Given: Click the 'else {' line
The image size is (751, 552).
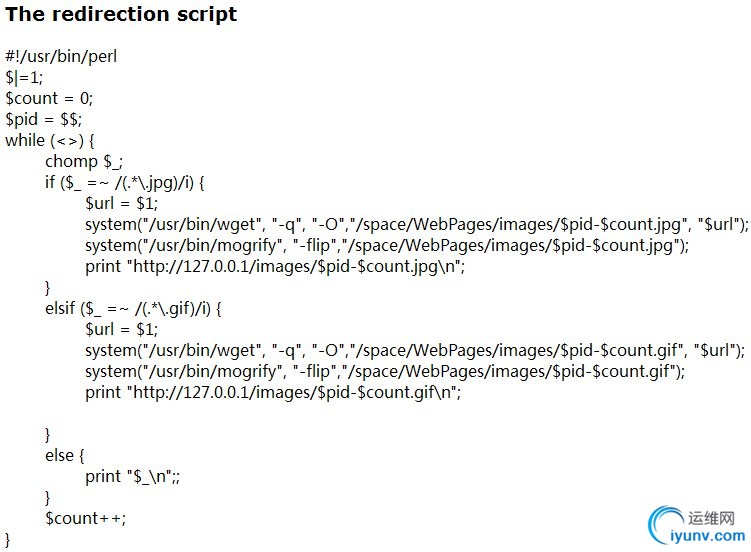Looking at the screenshot, I should pyautogui.click(x=65, y=456).
